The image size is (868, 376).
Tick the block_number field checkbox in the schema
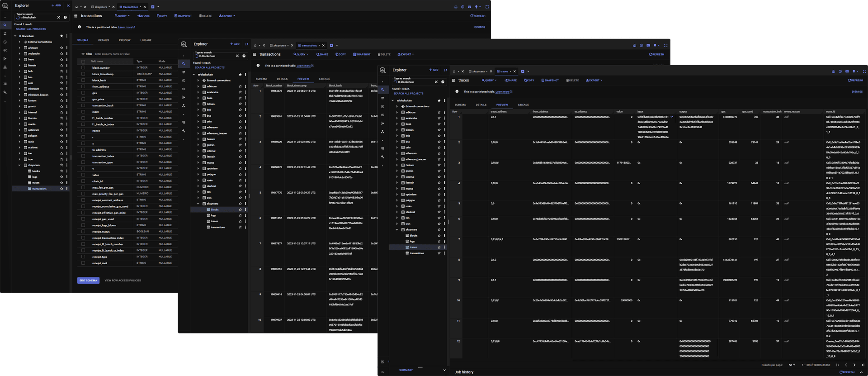pos(83,68)
